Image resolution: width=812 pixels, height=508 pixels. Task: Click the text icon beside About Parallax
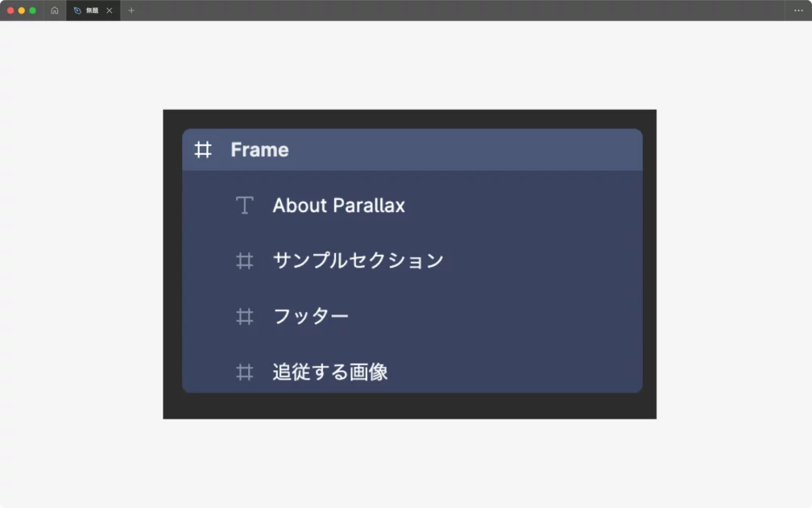[244, 206]
